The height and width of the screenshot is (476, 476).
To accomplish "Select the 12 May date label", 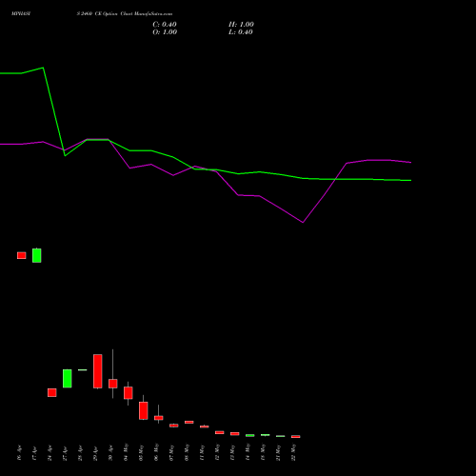I will 217,452.
